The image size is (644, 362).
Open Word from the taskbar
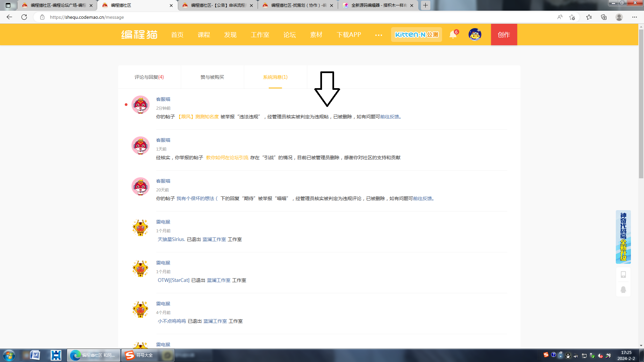pyautogui.click(x=35, y=355)
